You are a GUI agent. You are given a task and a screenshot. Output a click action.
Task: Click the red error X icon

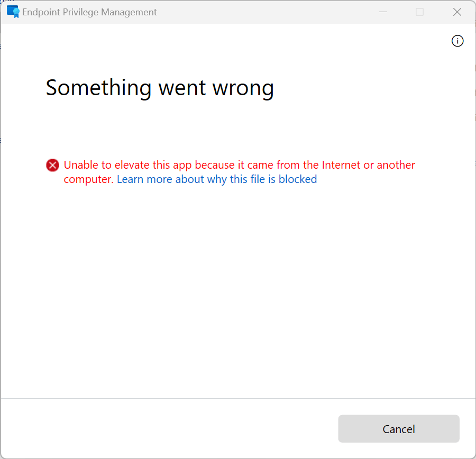(52, 166)
